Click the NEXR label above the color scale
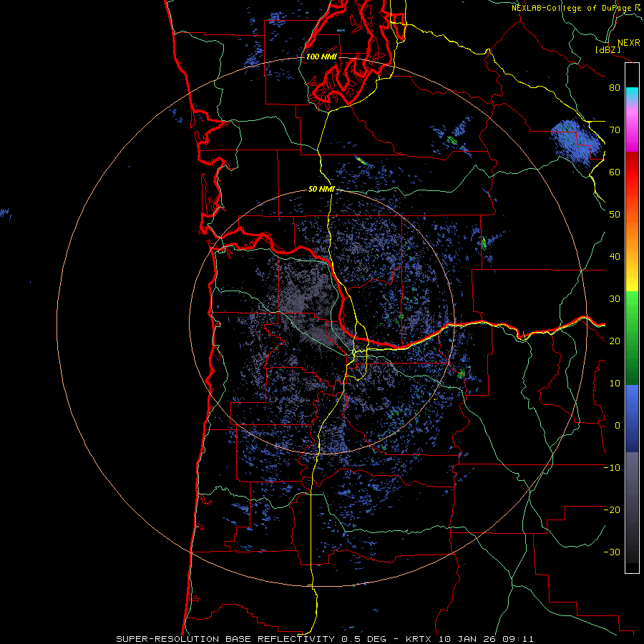Image resolution: width=644 pixels, height=644 pixels. [628, 43]
